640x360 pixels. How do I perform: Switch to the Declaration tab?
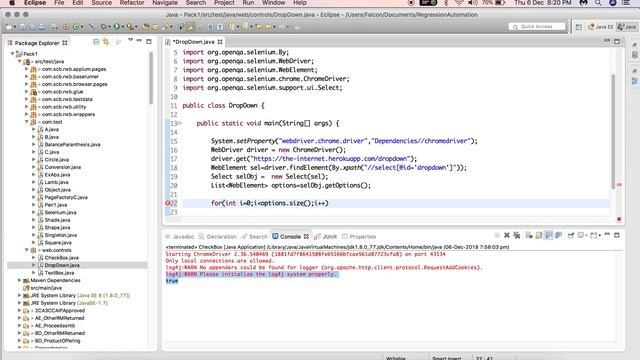[218, 236]
